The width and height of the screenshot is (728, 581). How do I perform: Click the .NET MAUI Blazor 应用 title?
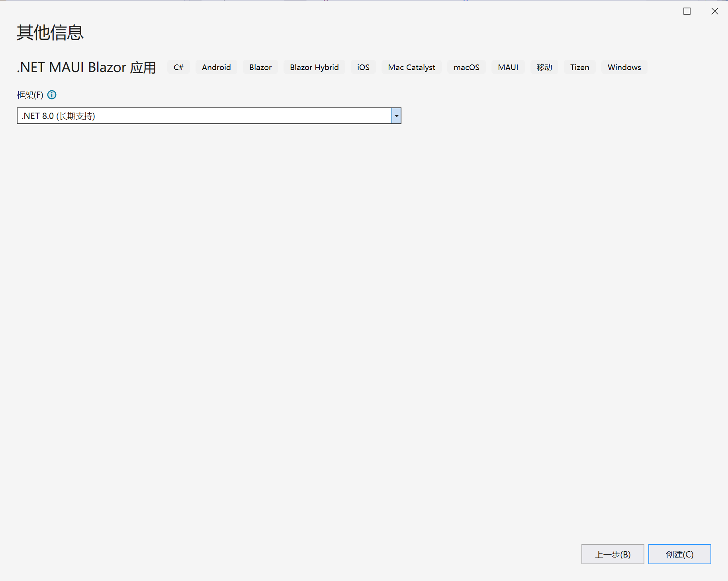pyautogui.click(x=86, y=67)
